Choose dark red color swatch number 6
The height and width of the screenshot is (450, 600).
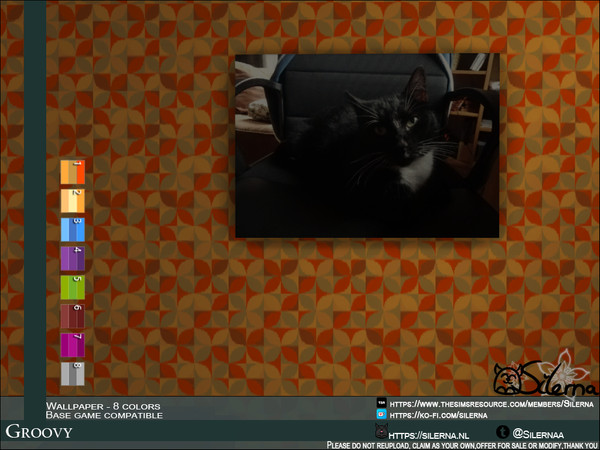point(72,316)
